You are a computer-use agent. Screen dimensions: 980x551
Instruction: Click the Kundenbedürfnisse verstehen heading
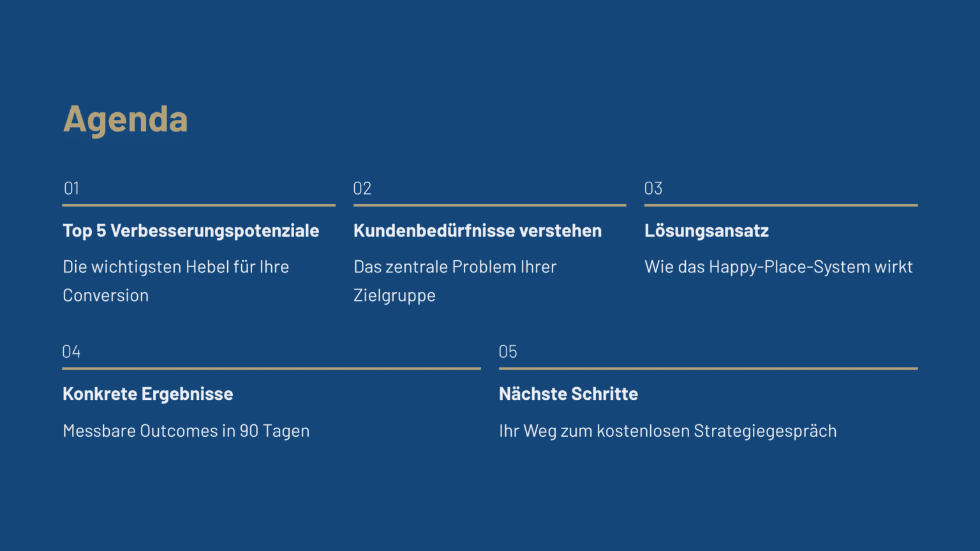coord(477,231)
